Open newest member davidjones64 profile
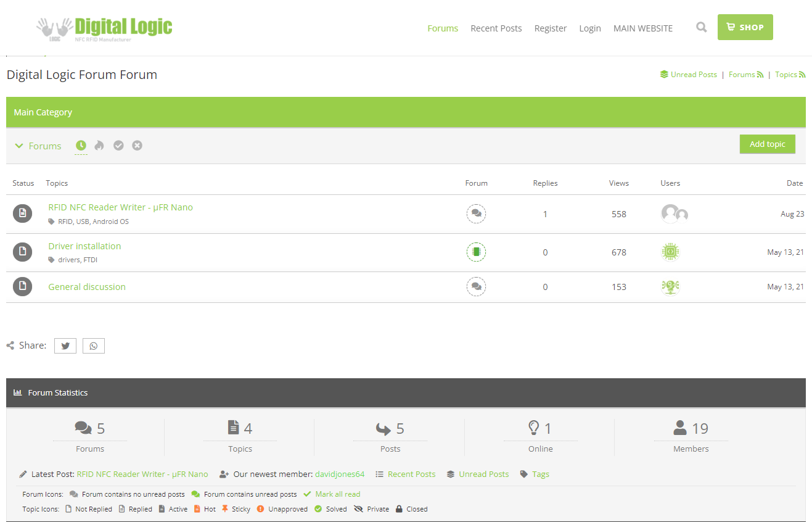The width and height of the screenshot is (812, 522). (x=340, y=474)
